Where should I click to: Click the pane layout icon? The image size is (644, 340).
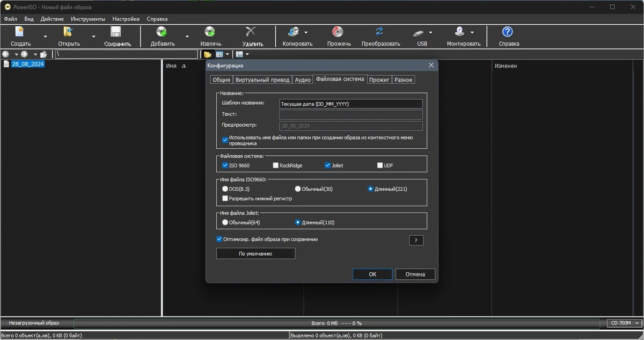click(239, 54)
